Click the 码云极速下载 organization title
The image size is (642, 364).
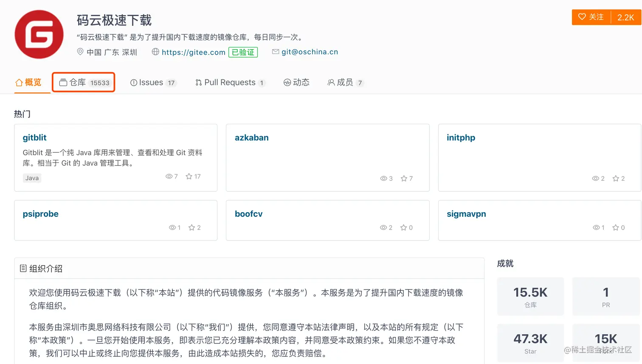(114, 20)
